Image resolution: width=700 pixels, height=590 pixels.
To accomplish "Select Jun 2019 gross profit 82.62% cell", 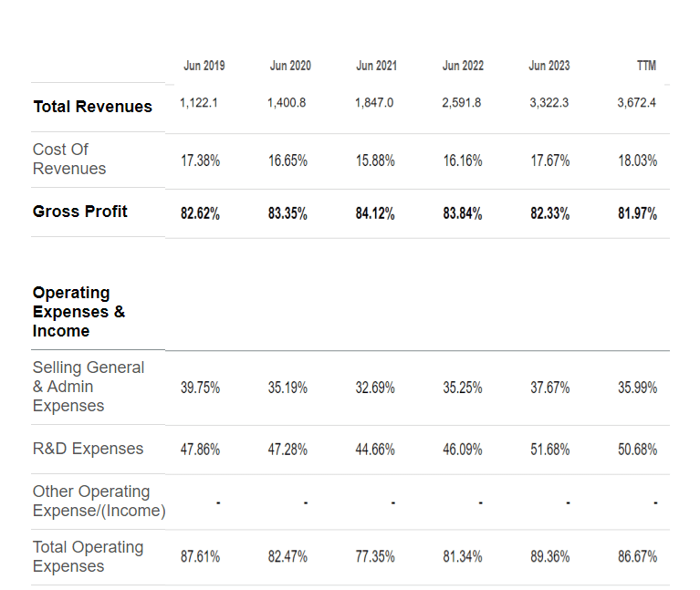I will [x=200, y=213].
